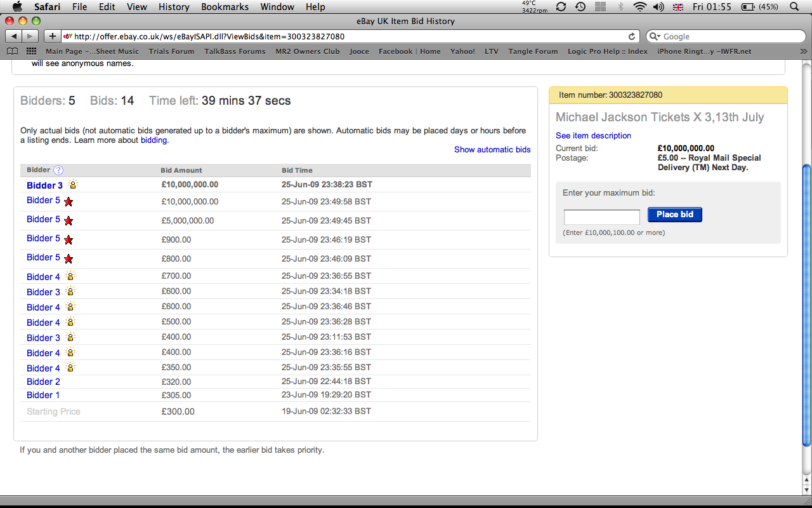Click the URL address bar

click(350, 36)
